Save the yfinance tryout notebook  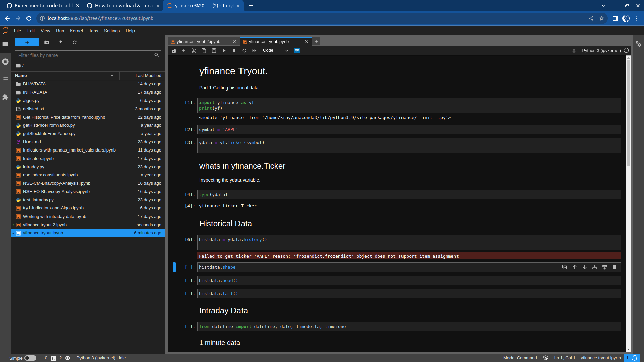[x=174, y=51]
